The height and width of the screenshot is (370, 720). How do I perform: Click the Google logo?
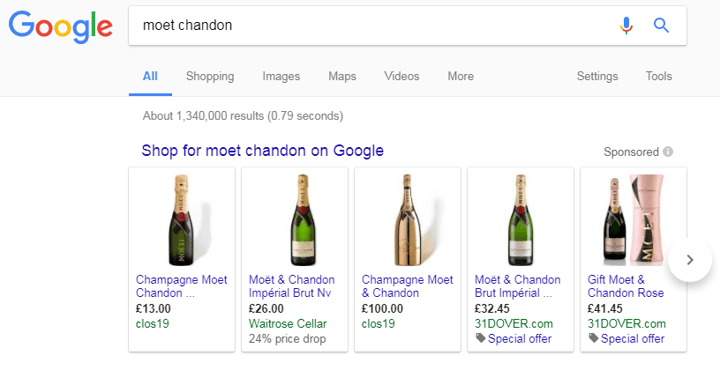[60, 27]
